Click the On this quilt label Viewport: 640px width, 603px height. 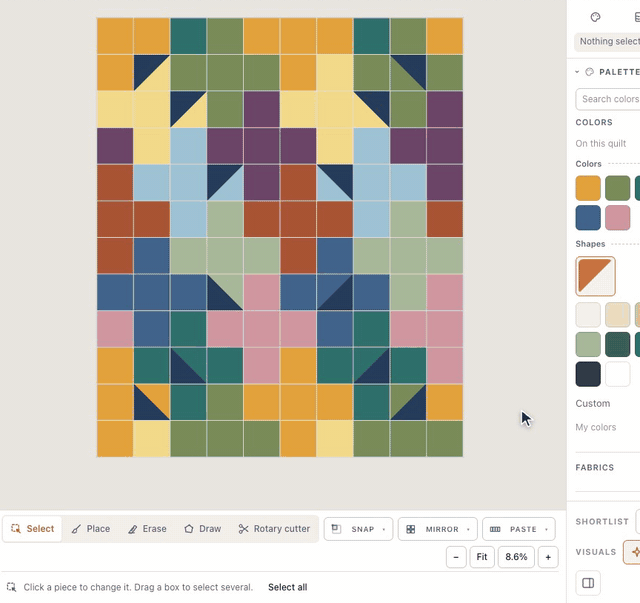[x=600, y=143]
